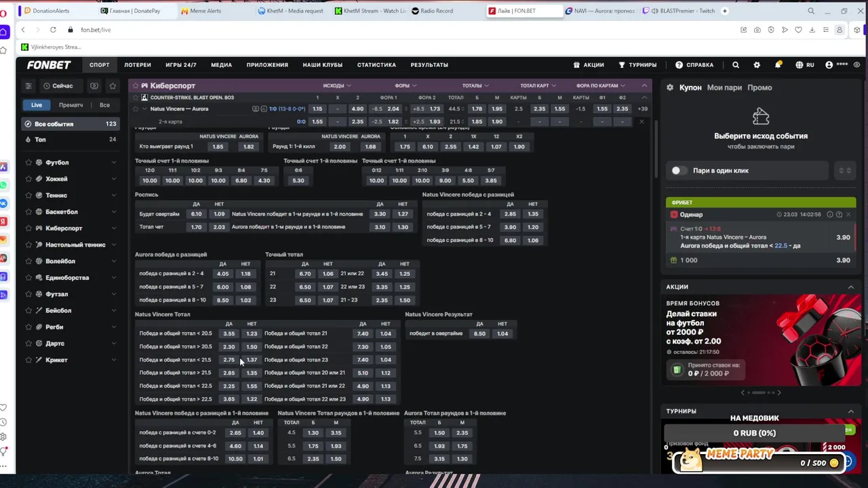Image resolution: width=868 pixels, height=488 pixels.
Task: Open the Спорт menu
Action: (x=99, y=65)
